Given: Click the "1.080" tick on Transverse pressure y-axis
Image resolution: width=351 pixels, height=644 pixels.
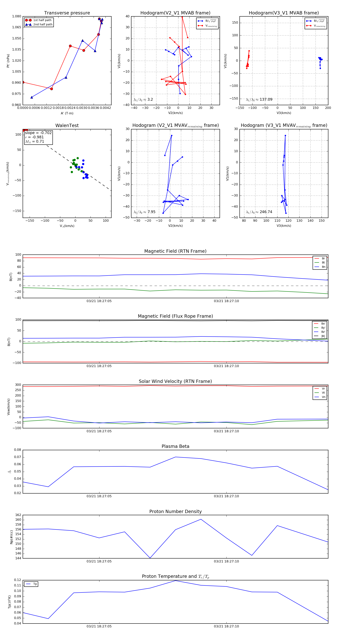Looking at the screenshot, I should pyautogui.click(x=17, y=16).
